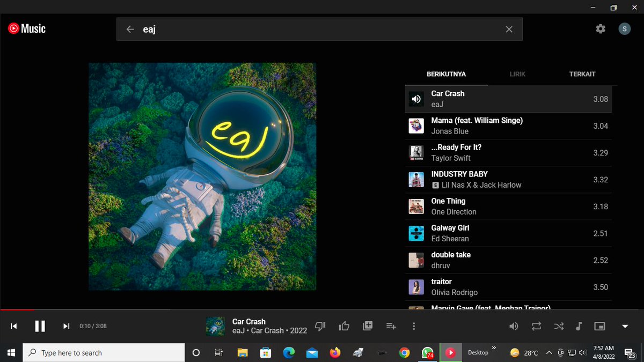
Task: Show hidden system tray icons
Action: pyautogui.click(x=549, y=352)
